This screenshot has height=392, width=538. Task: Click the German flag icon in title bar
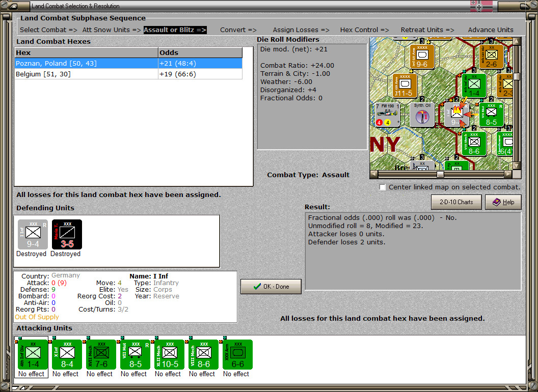[481, 6]
